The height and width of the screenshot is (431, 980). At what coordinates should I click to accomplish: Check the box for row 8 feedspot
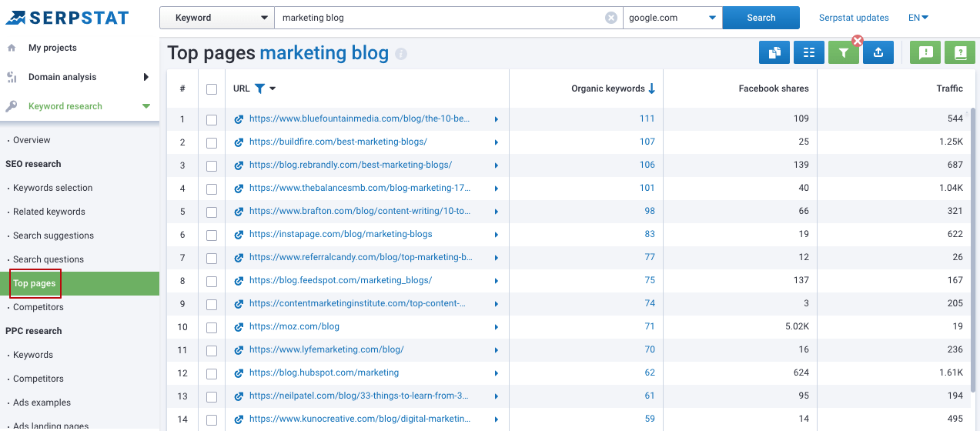pyautogui.click(x=212, y=281)
